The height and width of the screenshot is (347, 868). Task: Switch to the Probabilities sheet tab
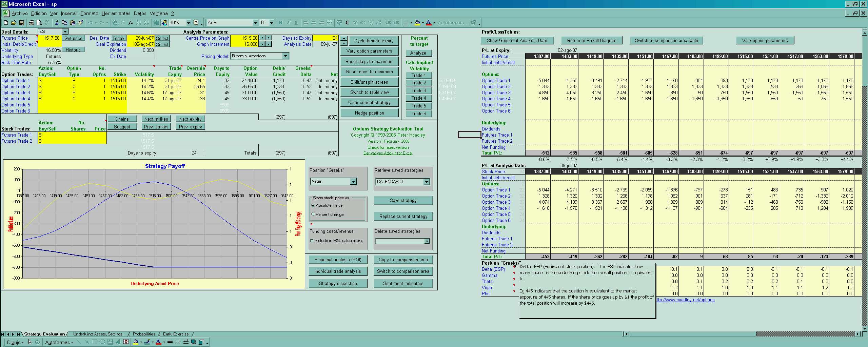(x=144, y=334)
